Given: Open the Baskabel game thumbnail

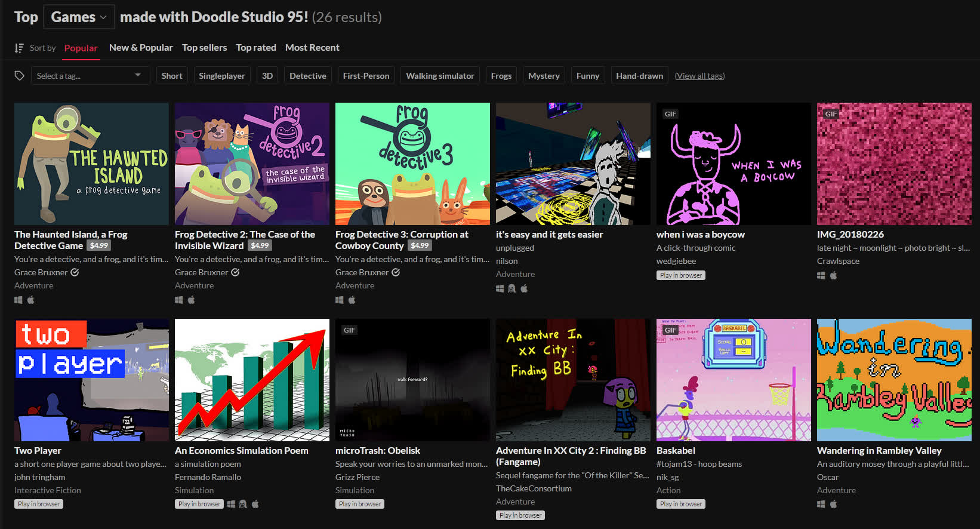Looking at the screenshot, I should coord(734,380).
